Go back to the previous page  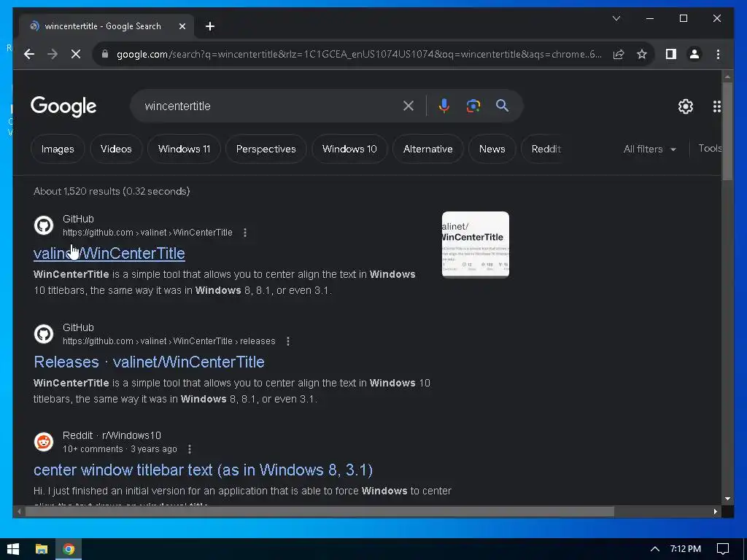tap(29, 54)
